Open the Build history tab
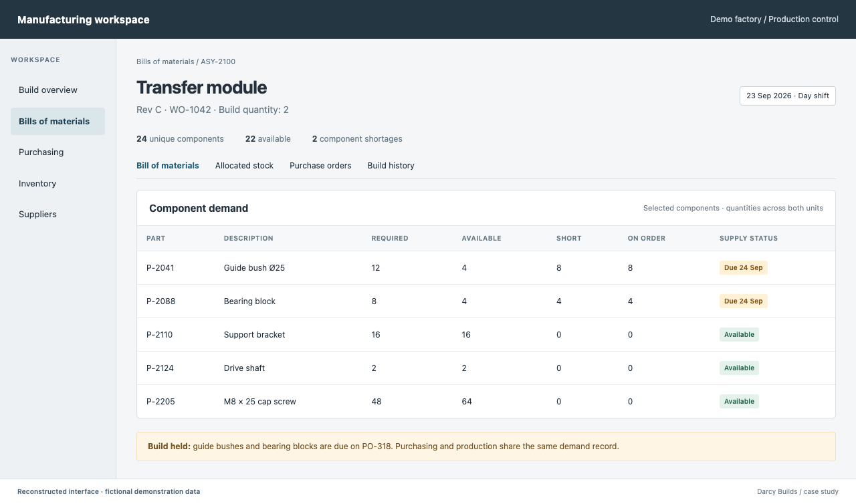This screenshot has height=504, width=856. (391, 166)
